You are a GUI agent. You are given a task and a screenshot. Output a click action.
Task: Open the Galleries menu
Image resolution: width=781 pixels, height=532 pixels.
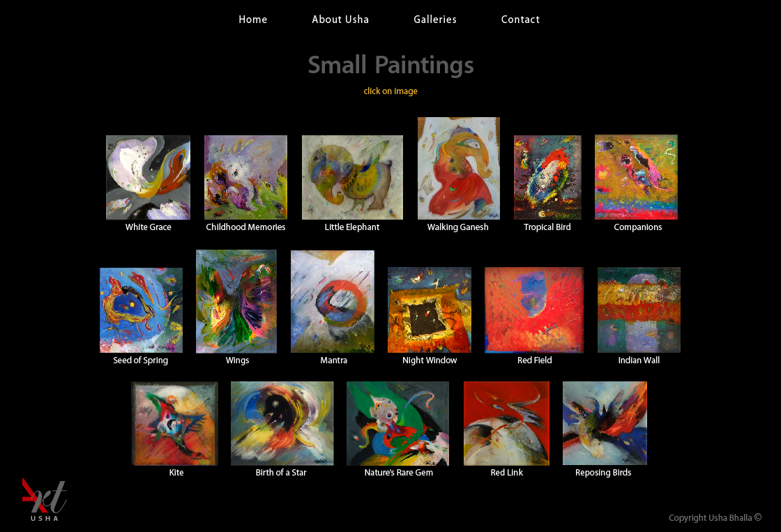pos(435,20)
